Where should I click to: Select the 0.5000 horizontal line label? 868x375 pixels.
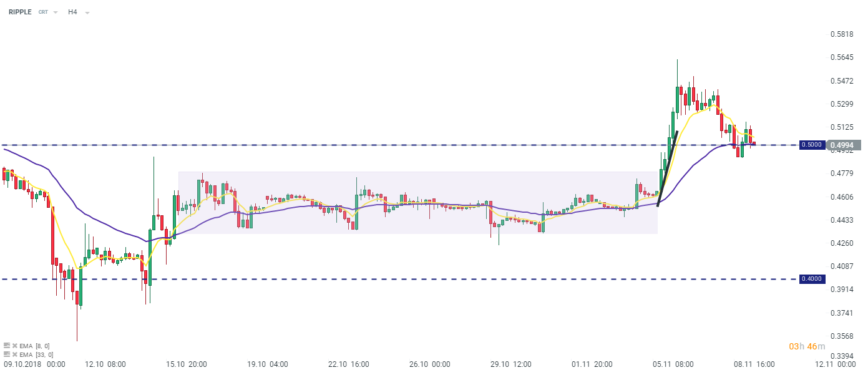click(811, 145)
